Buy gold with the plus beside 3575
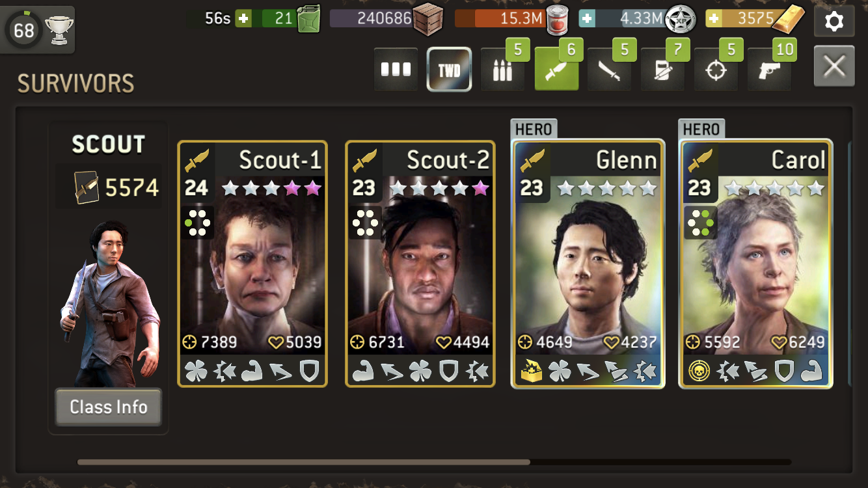The height and width of the screenshot is (488, 868). (x=714, y=18)
